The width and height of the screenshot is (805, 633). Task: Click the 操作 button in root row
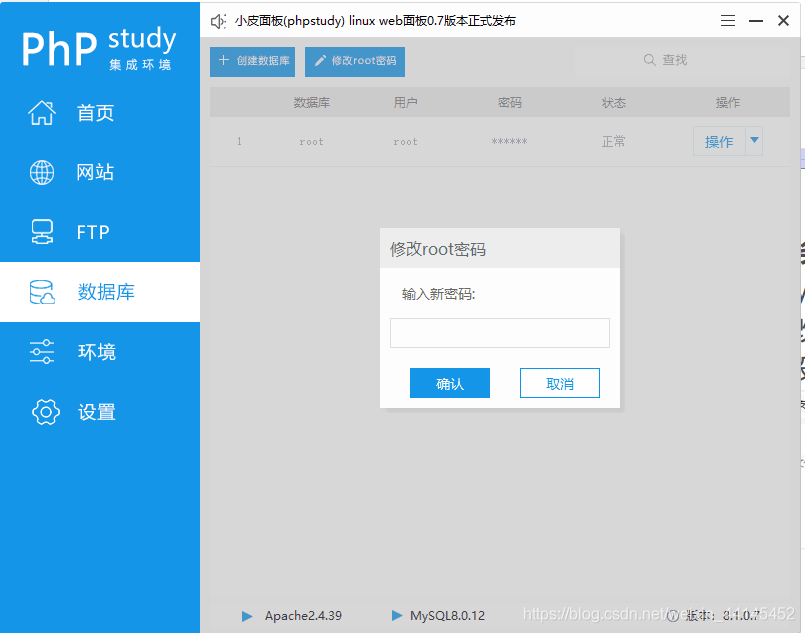(718, 141)
